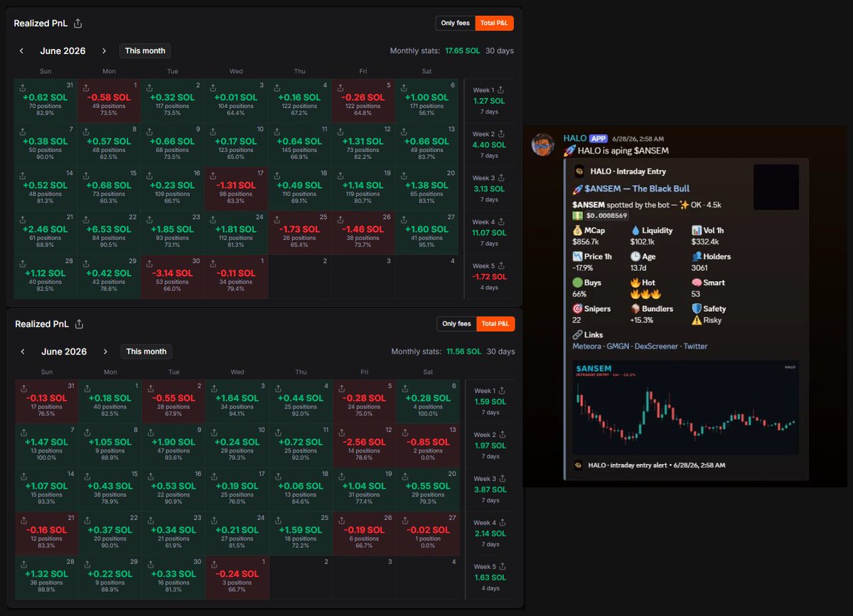Click export icon on the -0.58 SOL day
Viewport: 853px width, 616px height.
[86, 88]
